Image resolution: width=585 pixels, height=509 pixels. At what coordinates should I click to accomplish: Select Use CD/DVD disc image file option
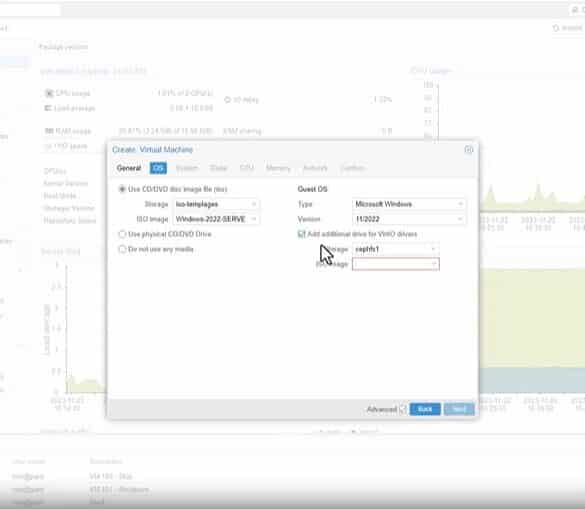click(122, 189)
